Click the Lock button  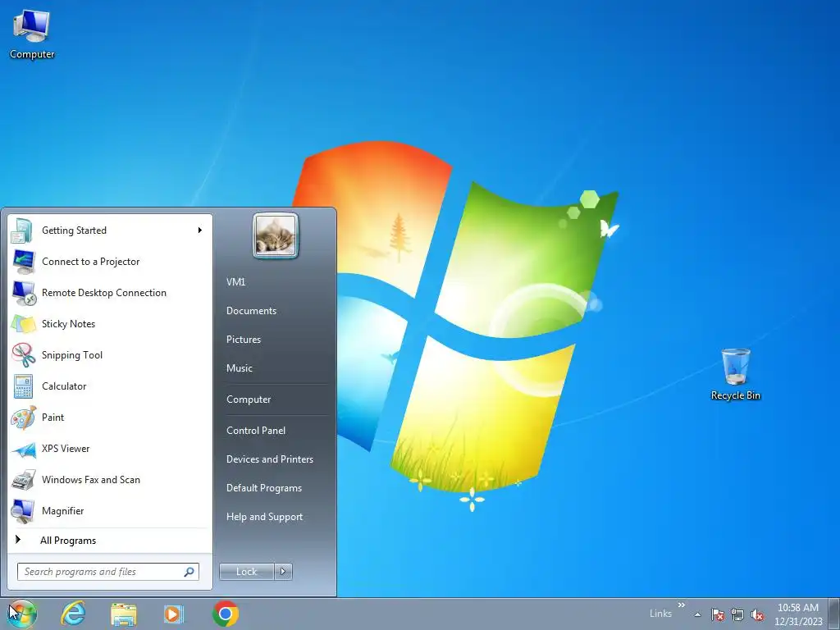pos(247,572)
